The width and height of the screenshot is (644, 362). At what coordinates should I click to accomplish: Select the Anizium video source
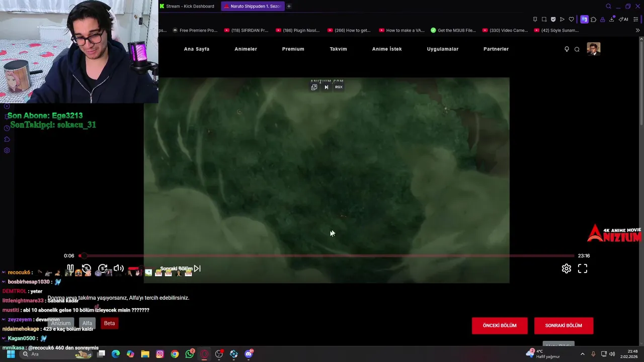(x=61, y=323)
